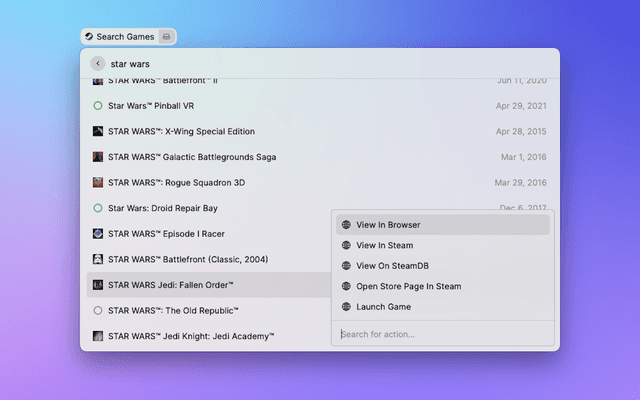The width and height of the screenshot is (640, 400).
Task: Click the Episode I Racer game icon
Action: (98, 234)
